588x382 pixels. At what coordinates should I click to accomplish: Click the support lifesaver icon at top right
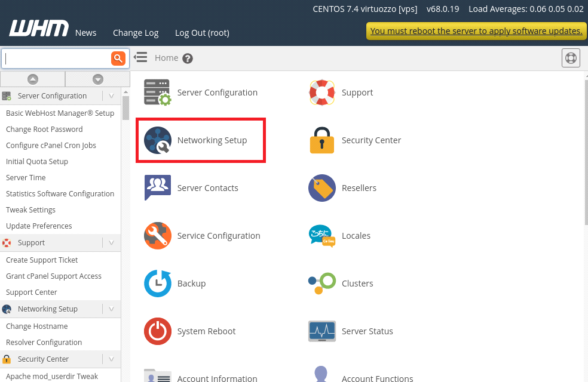pos(571,58)
